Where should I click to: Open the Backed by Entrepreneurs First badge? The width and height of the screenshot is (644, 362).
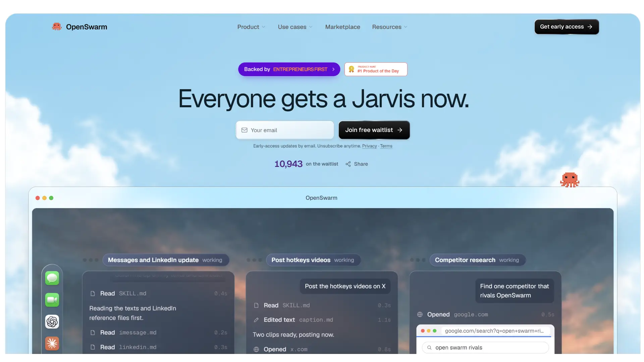click(x=289, y=69)
